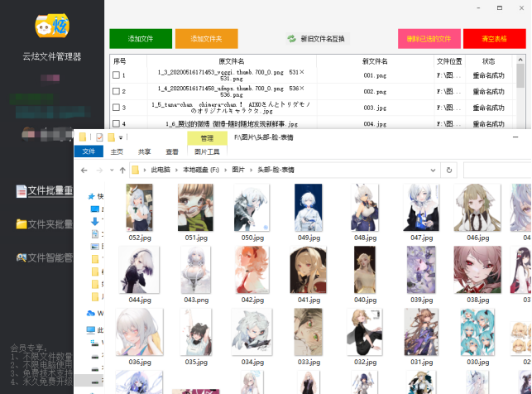The height and width of the screenshot is (394, 532).
Task: Click the swap arrows icon beside 新旧文件名互换
Action: 292,39
